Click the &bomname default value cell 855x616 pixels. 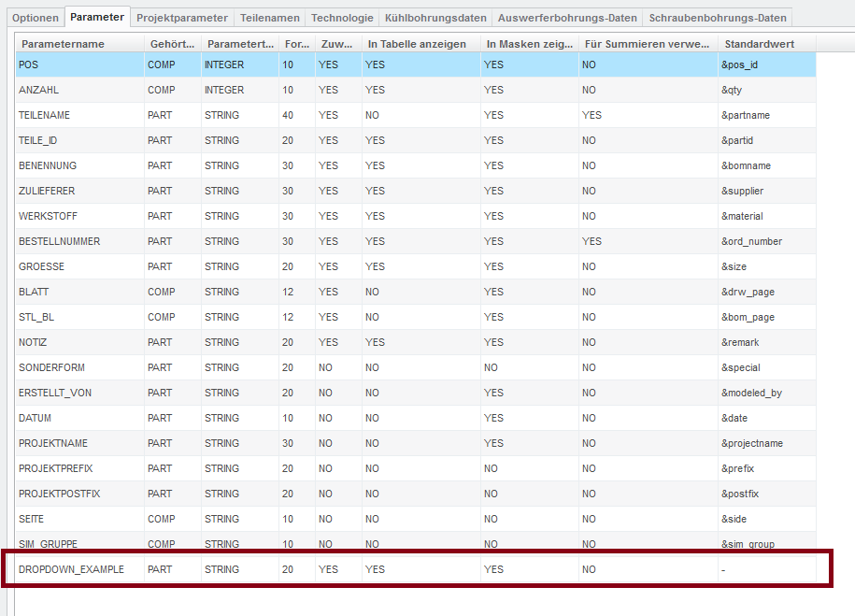point(767,165)
